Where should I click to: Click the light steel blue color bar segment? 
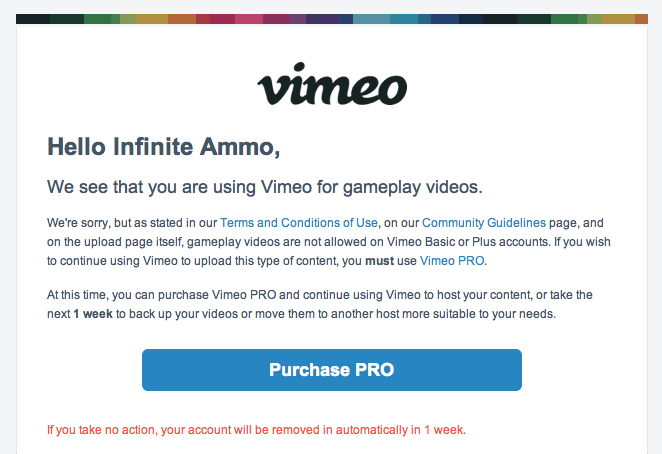tap(372, 19)
